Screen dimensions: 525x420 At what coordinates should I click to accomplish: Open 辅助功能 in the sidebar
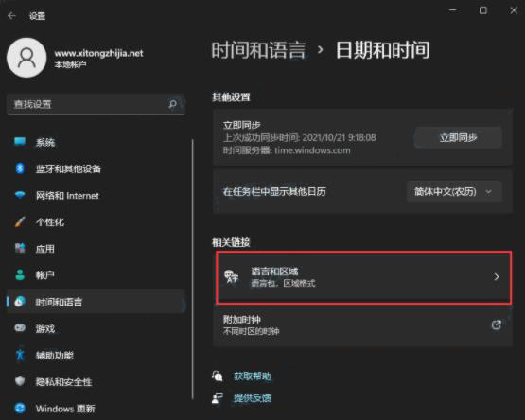pyautogui.click(x=96, y=355)
